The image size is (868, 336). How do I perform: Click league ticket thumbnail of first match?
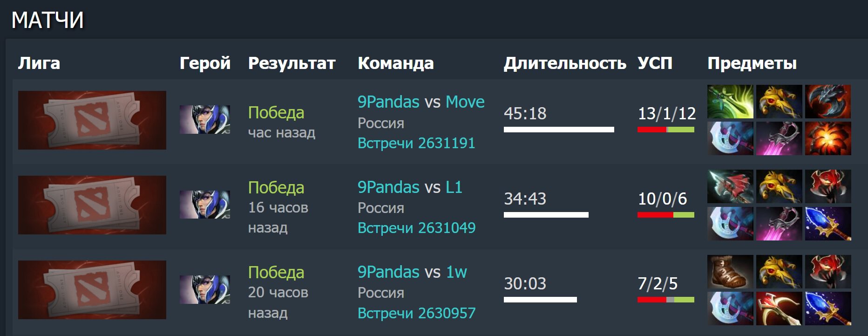pyautogui.click(x=92, y=120)
